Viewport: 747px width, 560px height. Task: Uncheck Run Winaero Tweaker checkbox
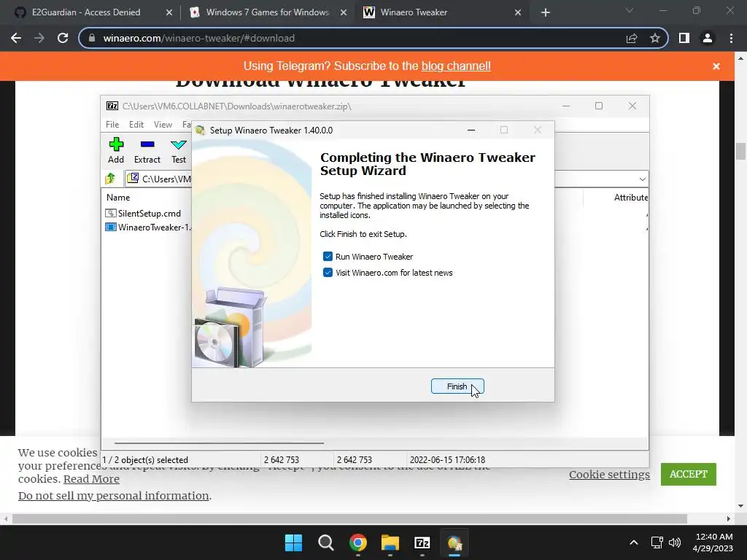[x=328, y=257]
